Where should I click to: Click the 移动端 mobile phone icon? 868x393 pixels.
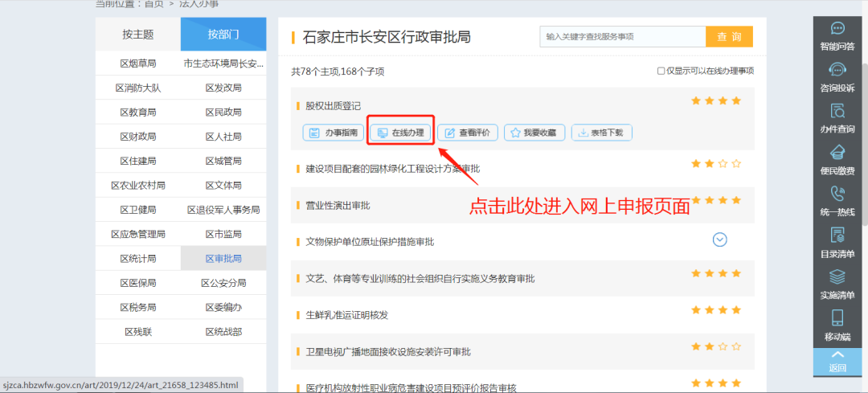click(x=837, y=317)
